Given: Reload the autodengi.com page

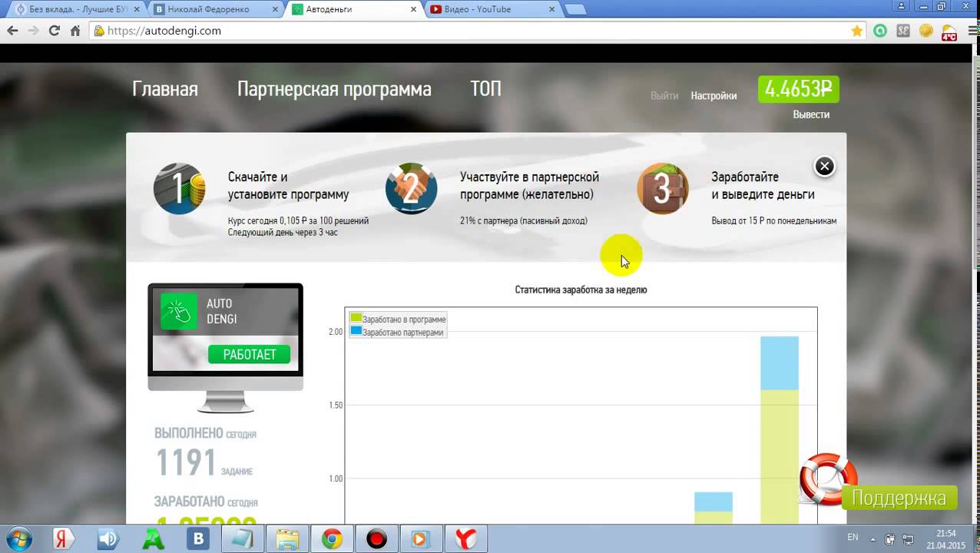Looking at the screenshot, I should pos(54,31).
